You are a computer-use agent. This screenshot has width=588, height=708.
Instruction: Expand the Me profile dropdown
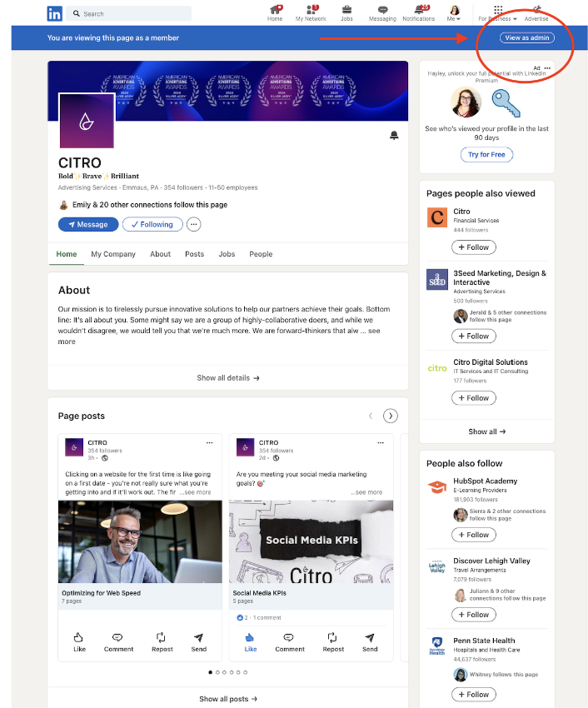tap(454, 13)
